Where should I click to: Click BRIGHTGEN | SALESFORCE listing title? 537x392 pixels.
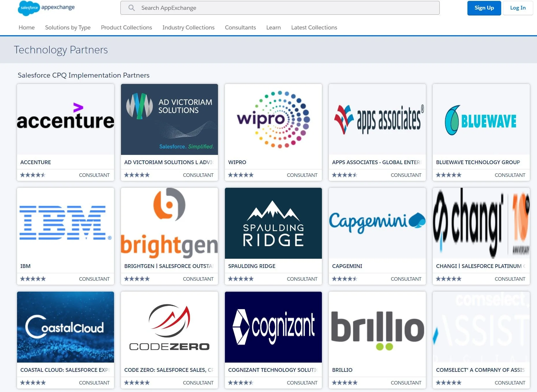point(169,266)
